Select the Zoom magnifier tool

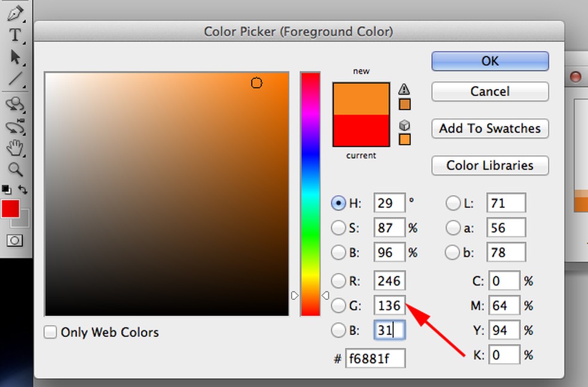(15, 169)
